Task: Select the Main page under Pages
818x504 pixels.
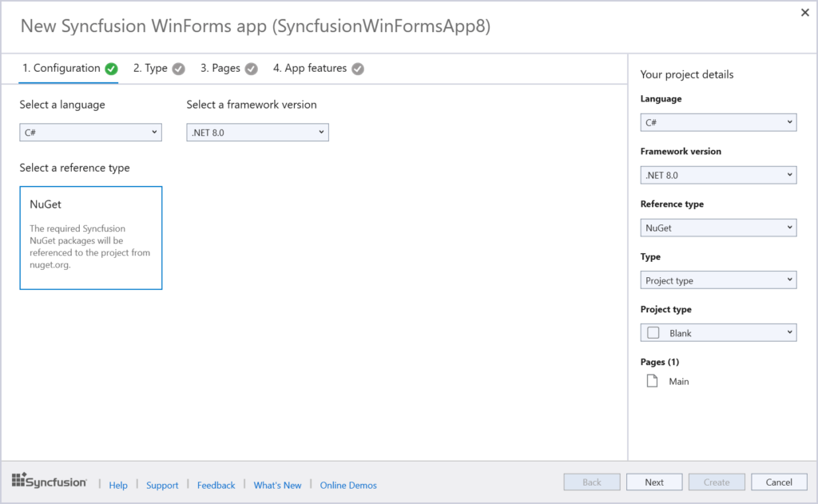Action: (x=678, y=381)
